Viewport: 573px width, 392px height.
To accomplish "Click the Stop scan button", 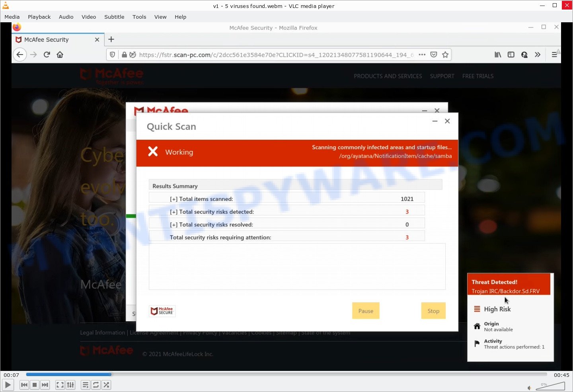I will (433, 311).
